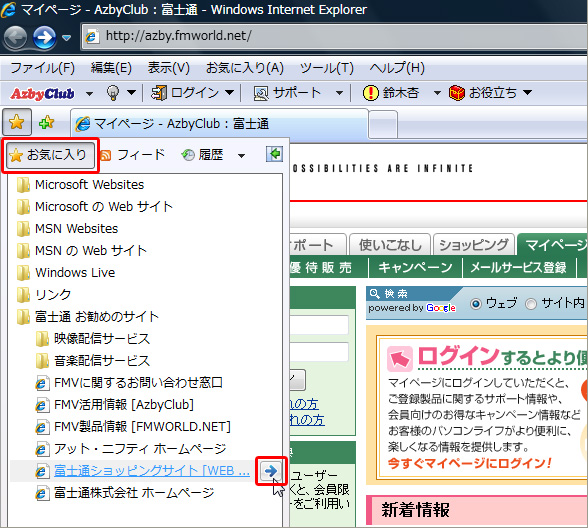
Task: Expand the 鈴木杏 dropdown arrow
Action: [x=437, y=93]
